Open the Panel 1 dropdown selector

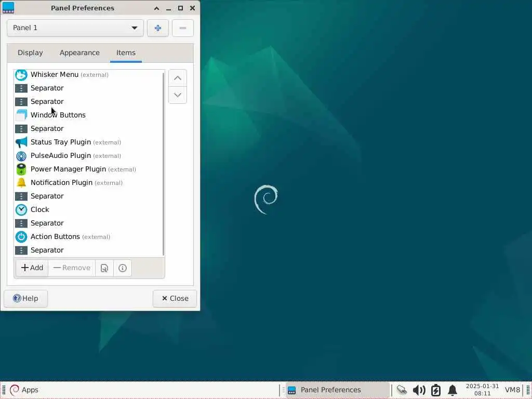pos(75,28)
